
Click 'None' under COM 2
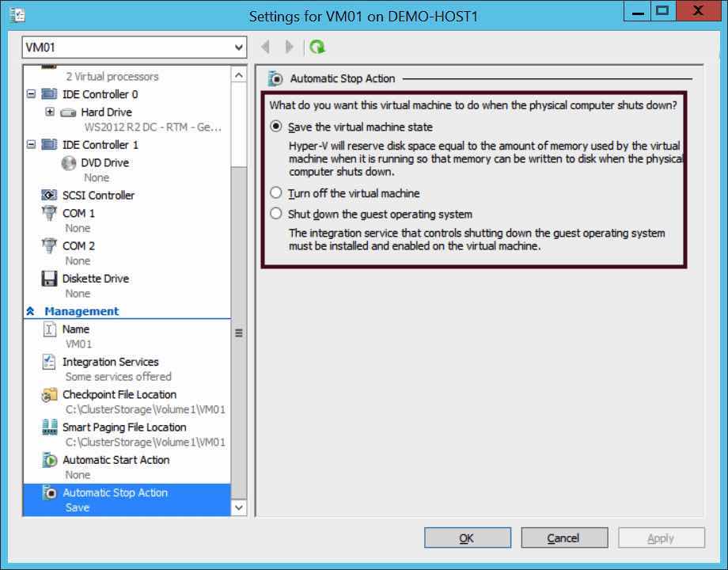78,261
